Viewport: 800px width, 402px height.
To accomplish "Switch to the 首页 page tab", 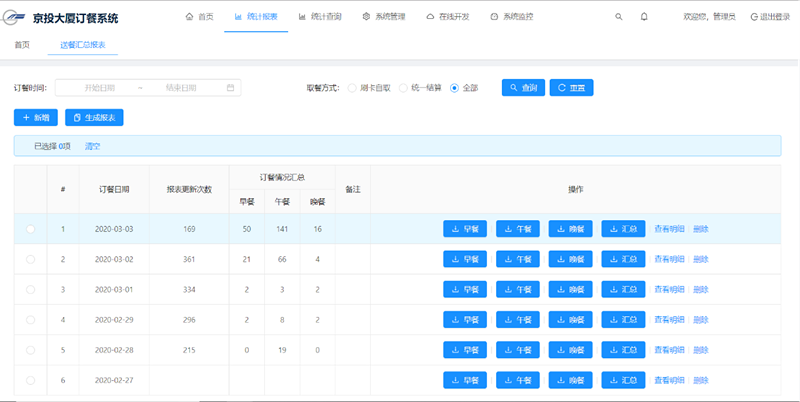I will point(22,45).
